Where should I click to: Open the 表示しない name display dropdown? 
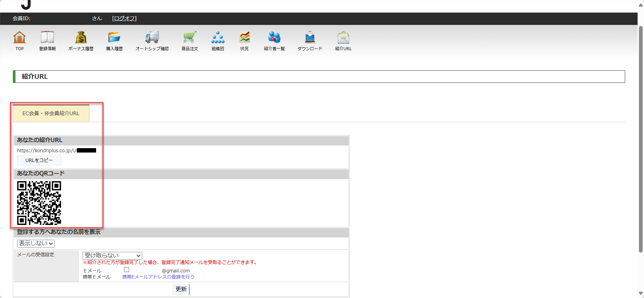click(36, 243)
